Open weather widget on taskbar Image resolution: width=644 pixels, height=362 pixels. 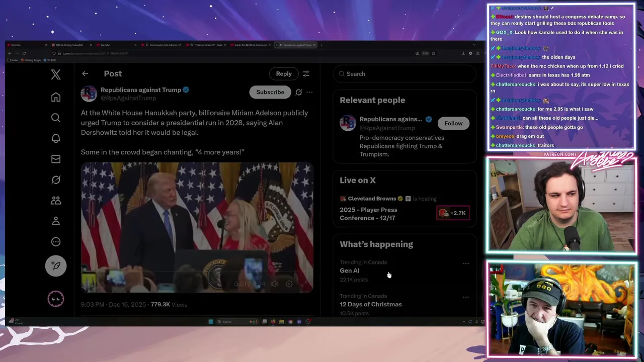click(15, 321)
